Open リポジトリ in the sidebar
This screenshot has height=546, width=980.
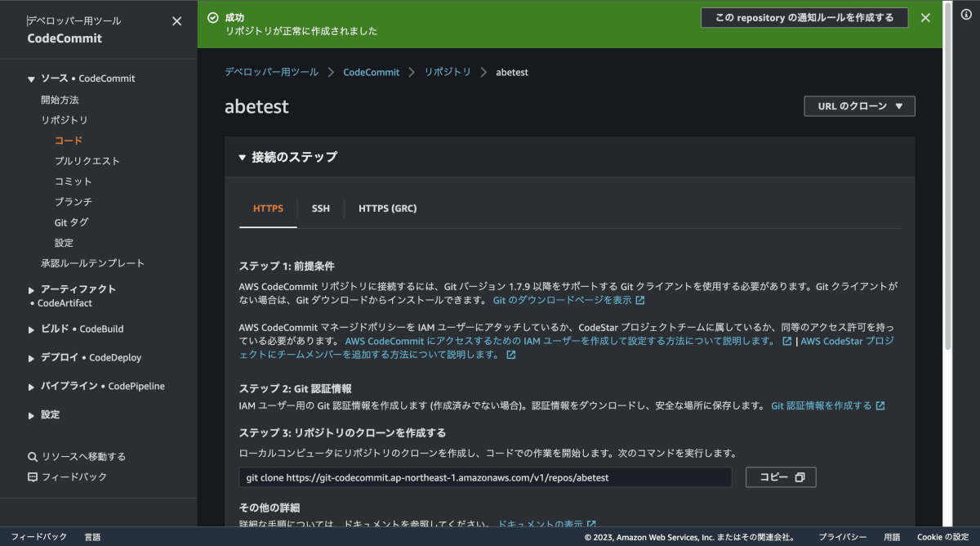(65, 120)
